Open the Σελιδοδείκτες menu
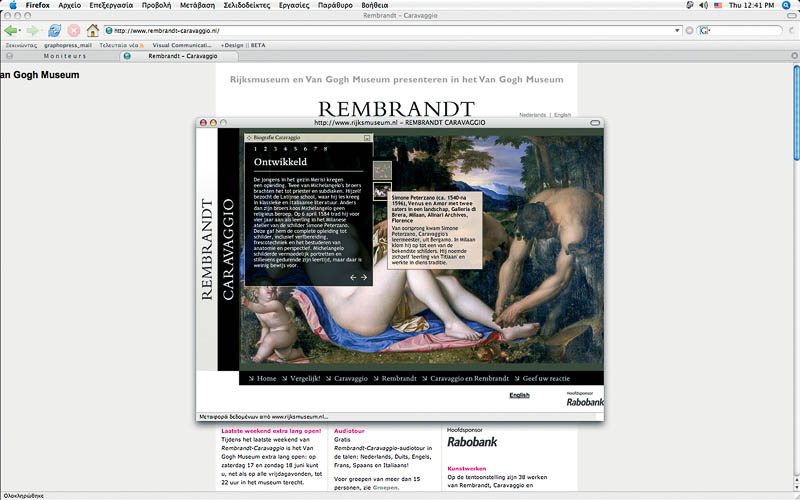 tap(247, 5)
